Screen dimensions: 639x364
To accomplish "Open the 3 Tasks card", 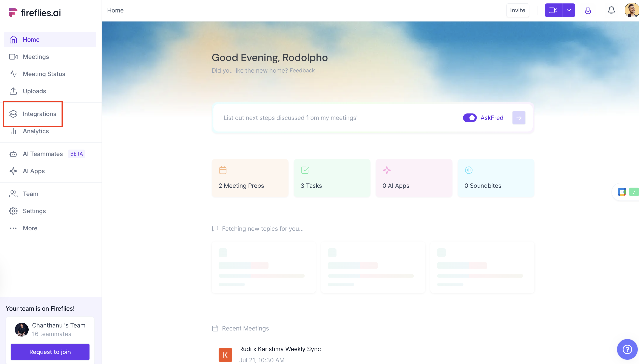I will 332,178.
